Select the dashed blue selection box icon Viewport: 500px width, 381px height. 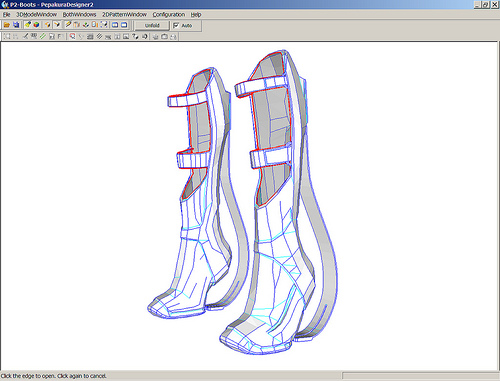104,25
